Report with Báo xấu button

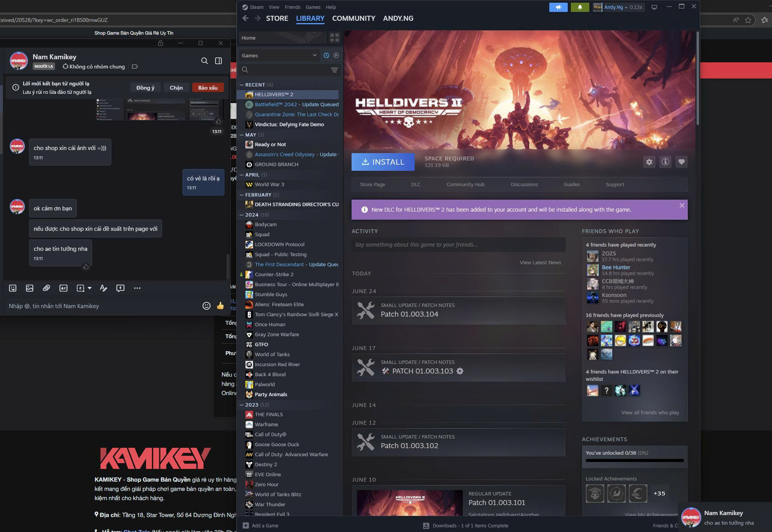(208, 88)
